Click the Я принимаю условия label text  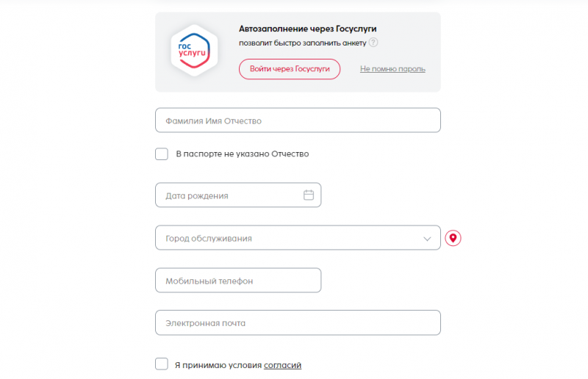(x=218, y=365)
